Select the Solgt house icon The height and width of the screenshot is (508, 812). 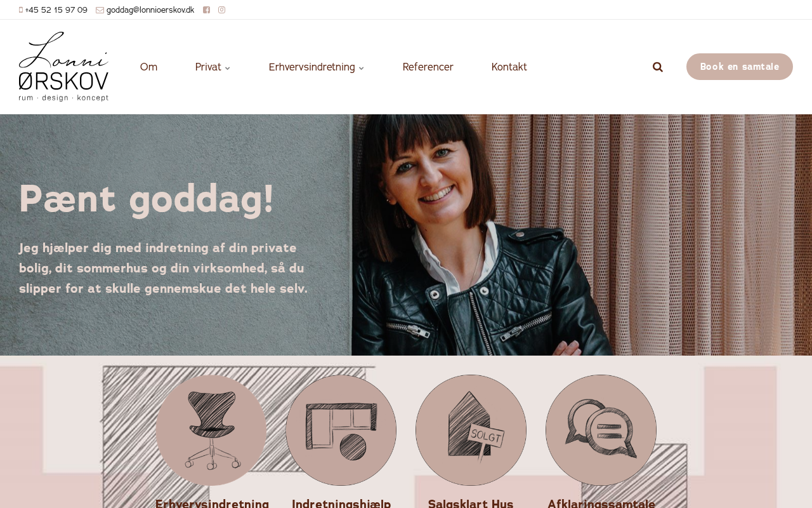pos(471,430)
